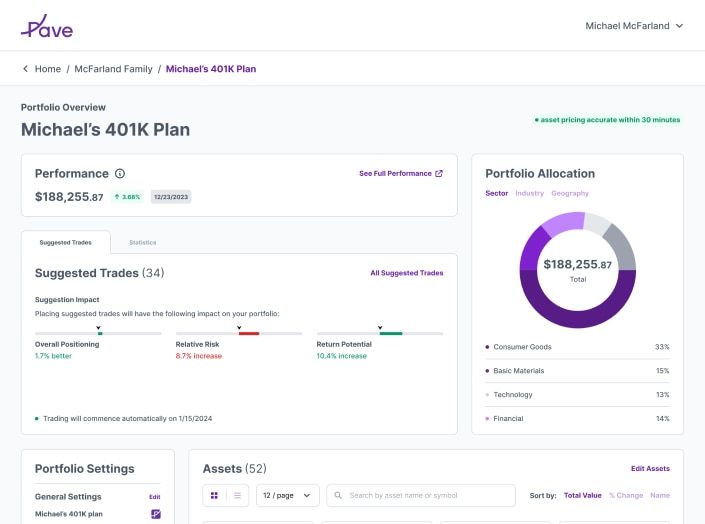Click the 8.7% increase value
705x524 pixels.
pos(199,356)
